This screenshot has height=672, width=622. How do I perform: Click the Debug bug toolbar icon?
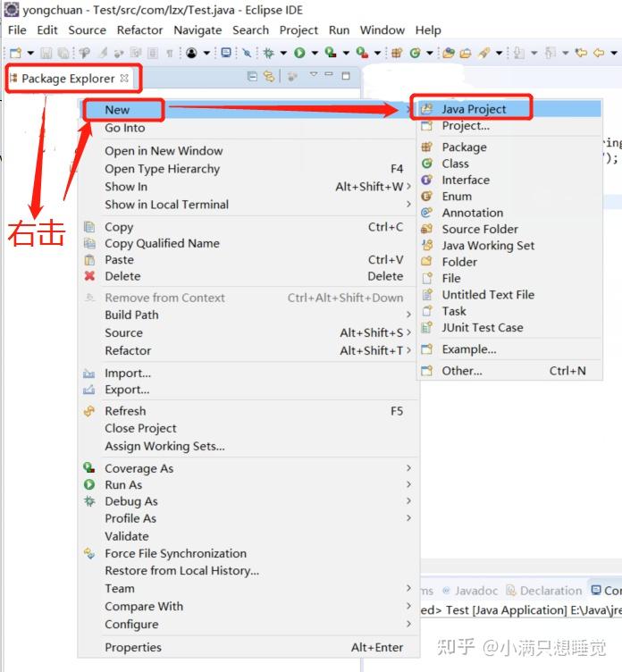tap(269, 53)
